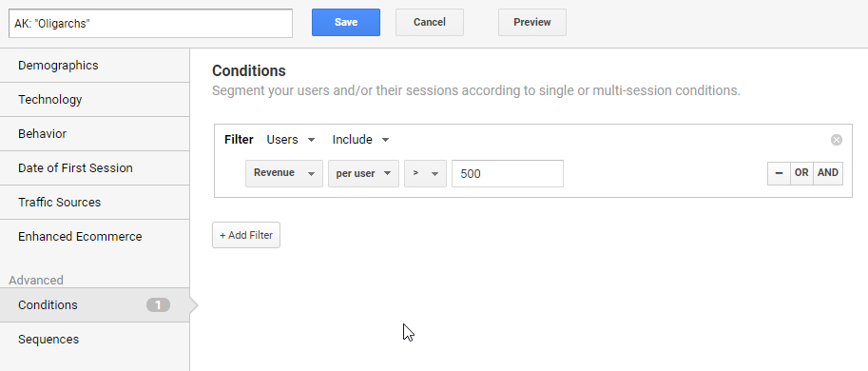Image resolution: width=868 pixels, height=371 pixels.
Task: Open the Technology section
Action: tap(95, 100)
